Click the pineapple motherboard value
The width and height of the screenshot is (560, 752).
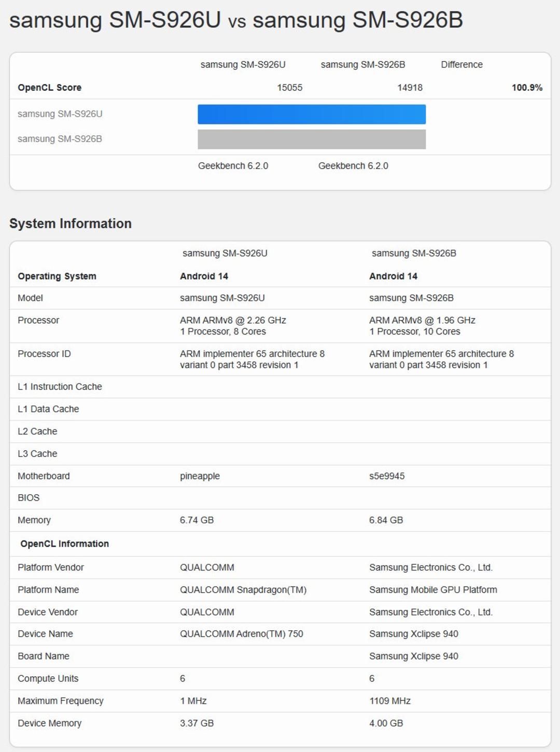[200, 476]
